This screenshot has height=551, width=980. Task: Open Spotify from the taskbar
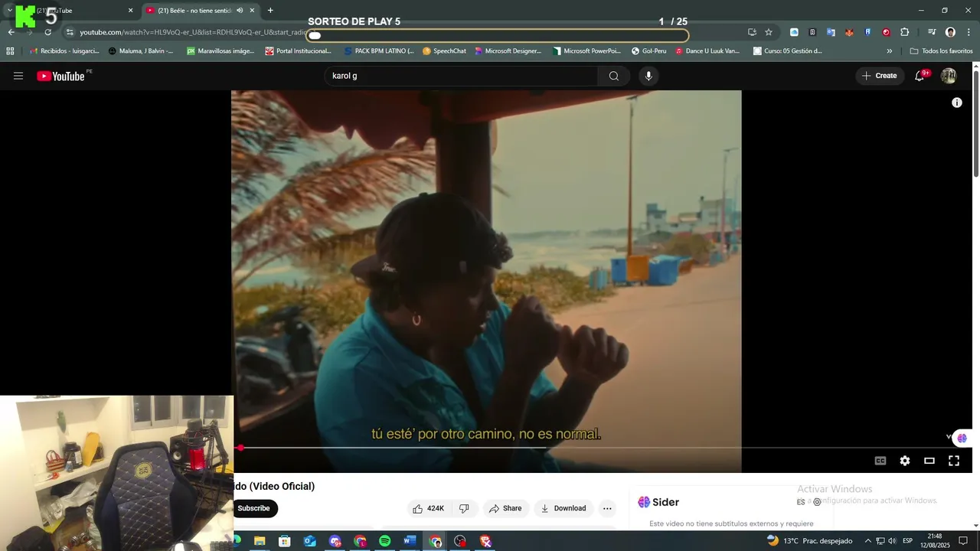tap(385, 541)
